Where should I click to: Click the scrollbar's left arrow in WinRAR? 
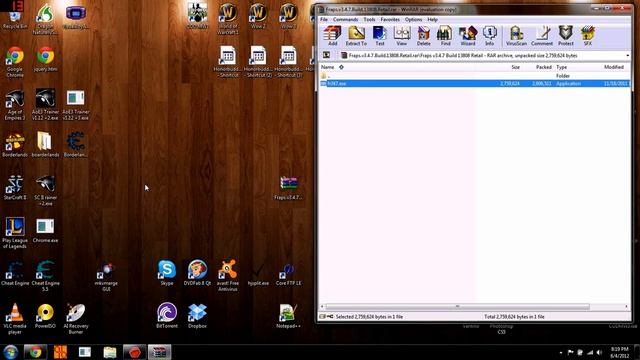[322, 306]
